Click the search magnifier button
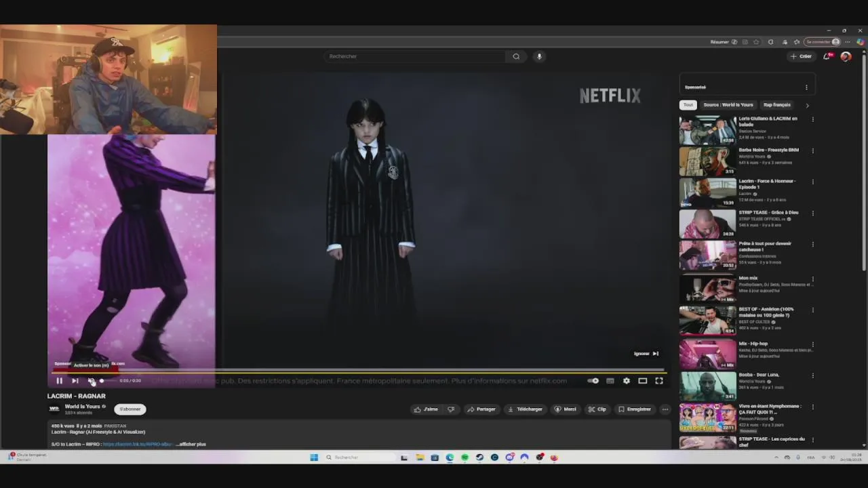868x488 pixels. [x=516, y=56]
